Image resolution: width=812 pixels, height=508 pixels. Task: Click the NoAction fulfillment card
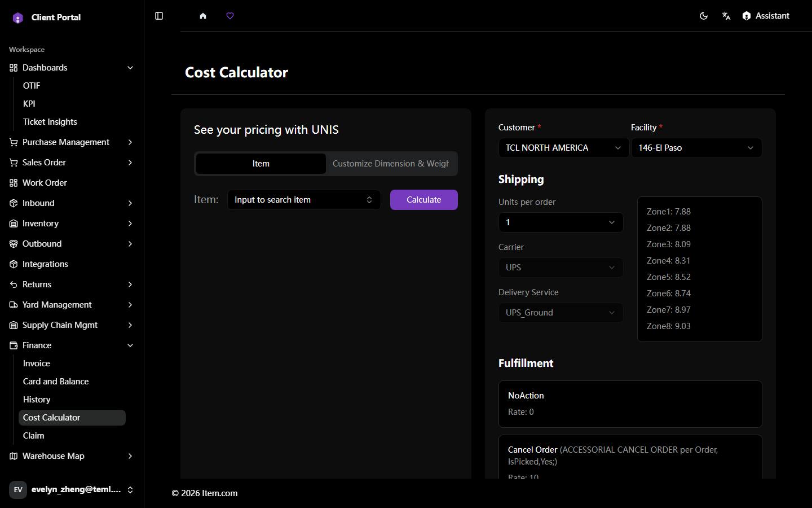pyautogui.click(x=630, y=404)
